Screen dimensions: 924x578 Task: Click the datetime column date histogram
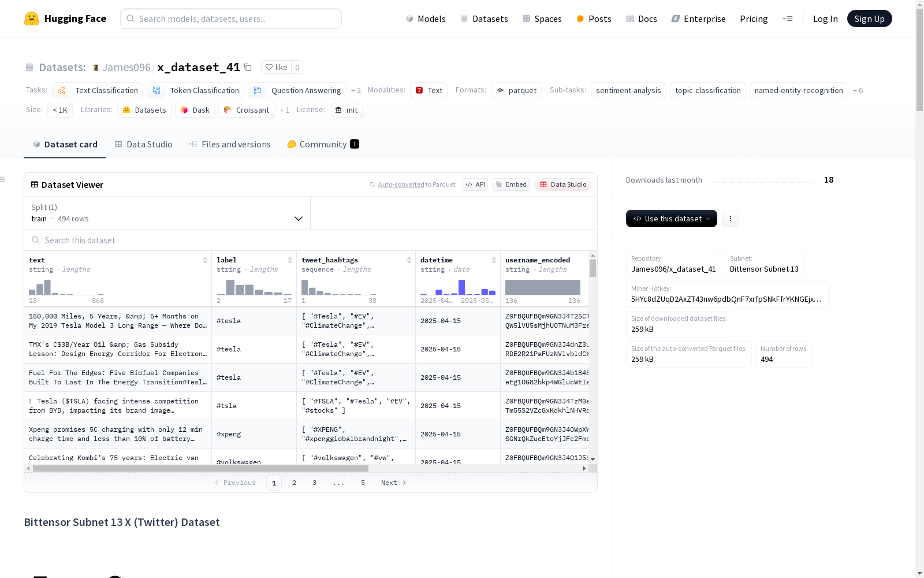point(458,287)
